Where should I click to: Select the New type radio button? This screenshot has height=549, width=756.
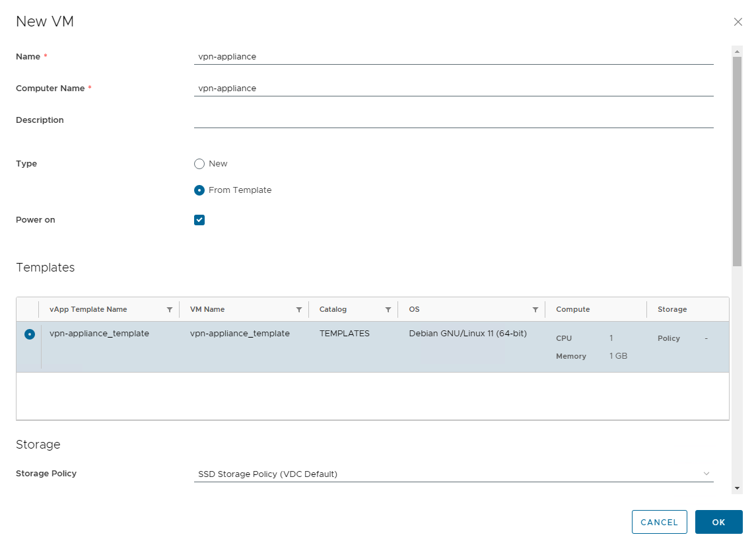coord(199,164)
